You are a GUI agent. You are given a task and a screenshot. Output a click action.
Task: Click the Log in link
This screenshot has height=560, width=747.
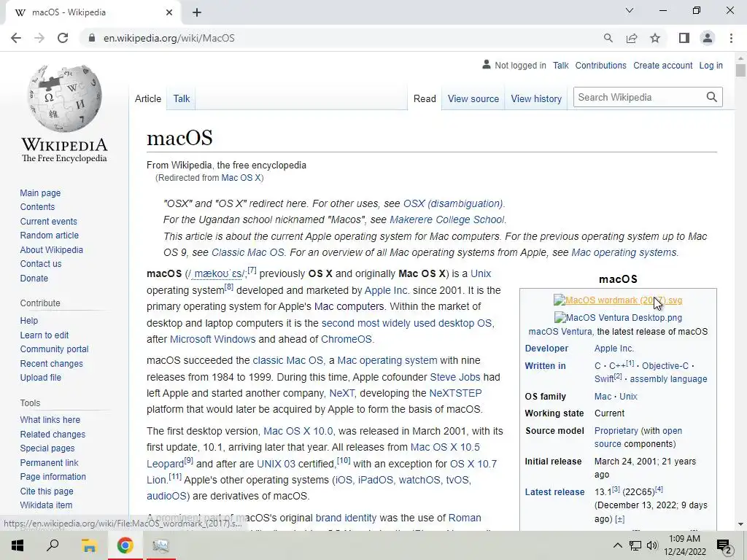click(x=711, y=65)
